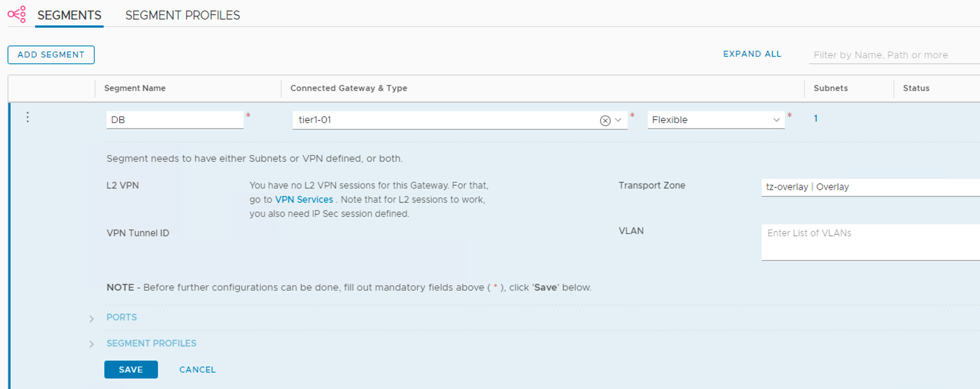Cancel the segment editing

[x=197, y=370]
